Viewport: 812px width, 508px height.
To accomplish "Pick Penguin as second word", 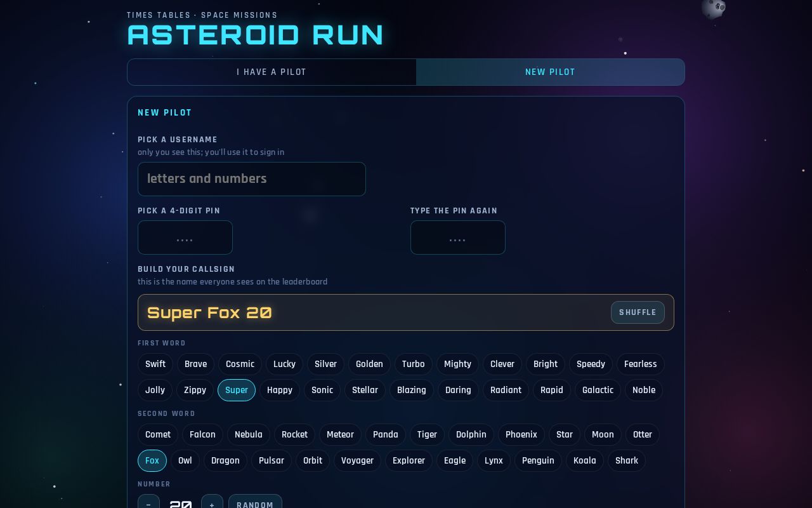I will coord(538,460).
